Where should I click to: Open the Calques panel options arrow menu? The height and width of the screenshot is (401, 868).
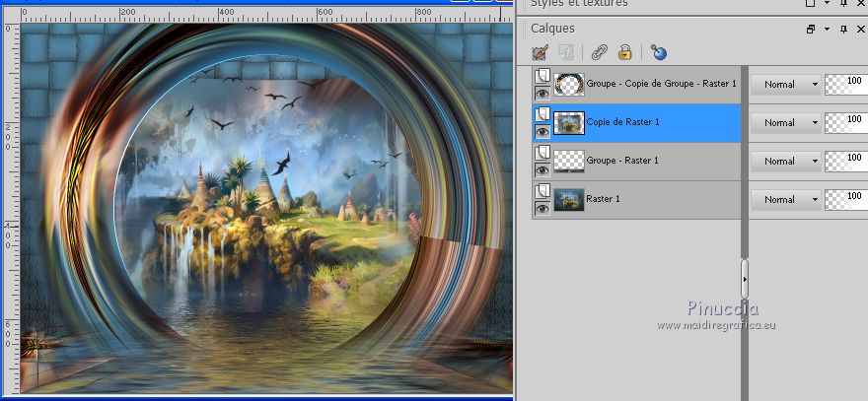(x=827, y=29)
